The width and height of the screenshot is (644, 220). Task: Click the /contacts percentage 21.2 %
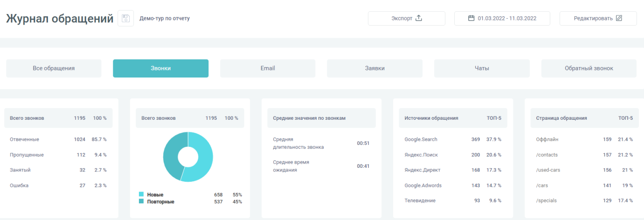coord(625,155)
